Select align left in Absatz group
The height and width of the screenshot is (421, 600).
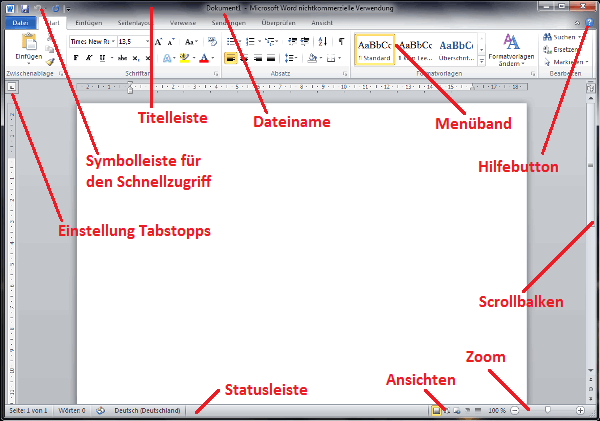coord(231,58)
